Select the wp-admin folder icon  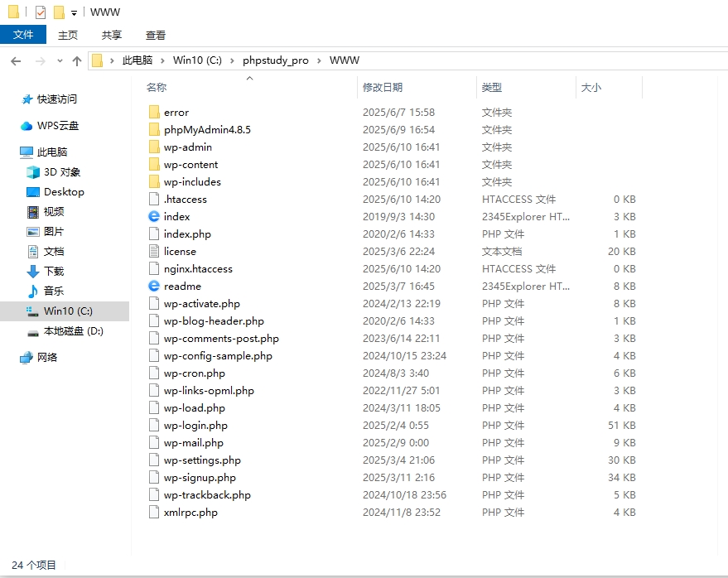coord(154,147)
